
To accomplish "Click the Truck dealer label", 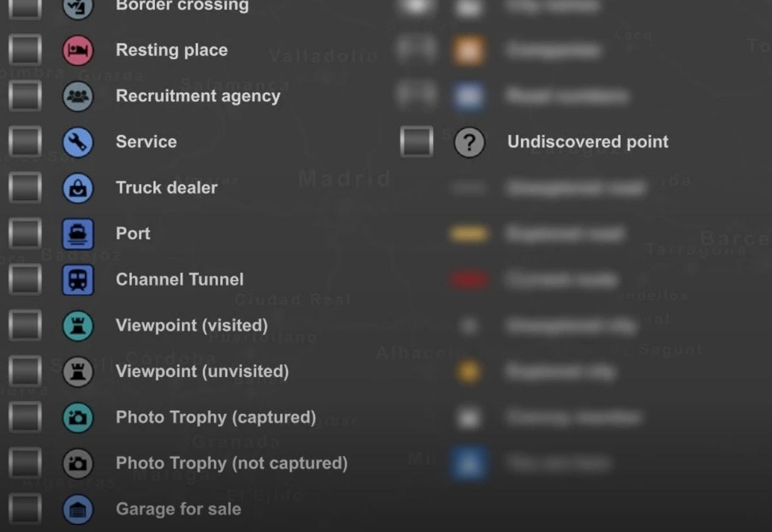I will click(x=166, y=188).
